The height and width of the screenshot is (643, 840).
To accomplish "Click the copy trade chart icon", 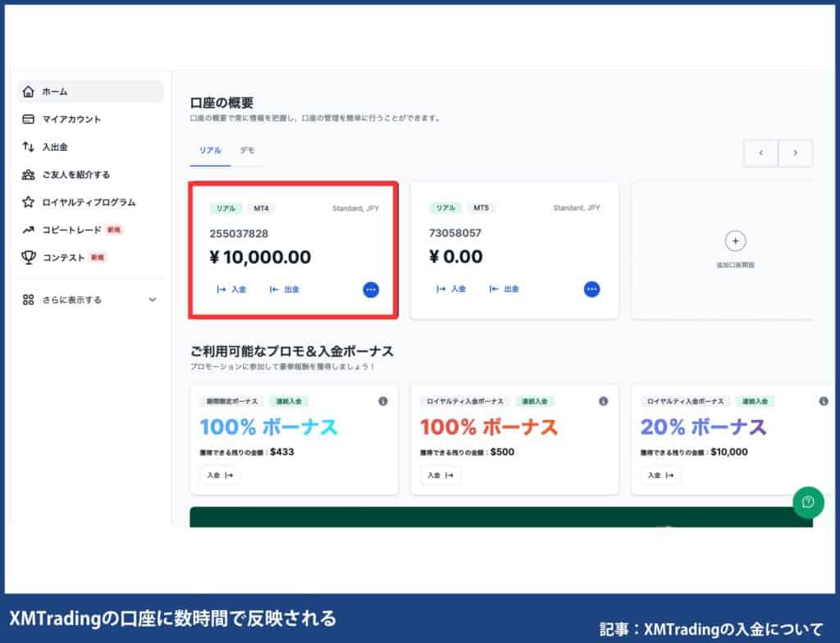I will [29, 230].
